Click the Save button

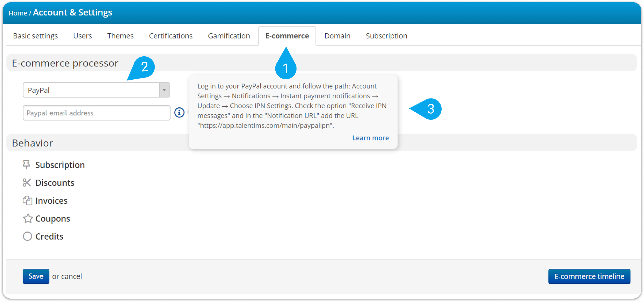pyautogui.click(x=36, y=276)
